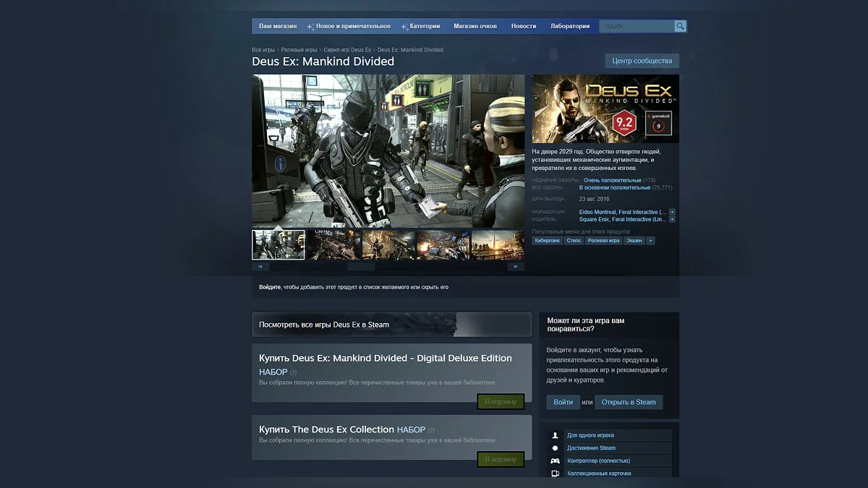Open the Серия игр Deus Ex breadcrumb
Viewport: 868px width, 488px height.
pyautogui.click(x=347, y=50)
